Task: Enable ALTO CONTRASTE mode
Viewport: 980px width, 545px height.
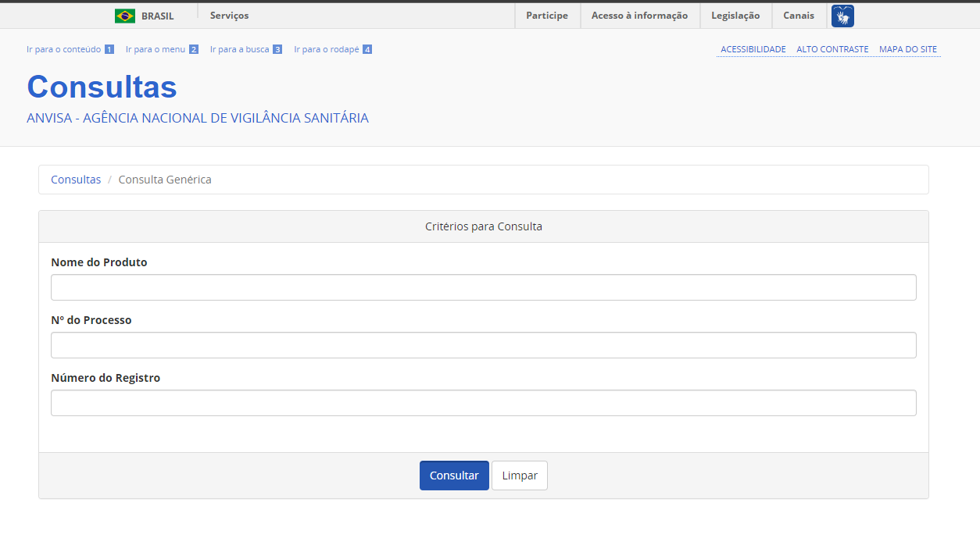Action: [x=832, y=49]
